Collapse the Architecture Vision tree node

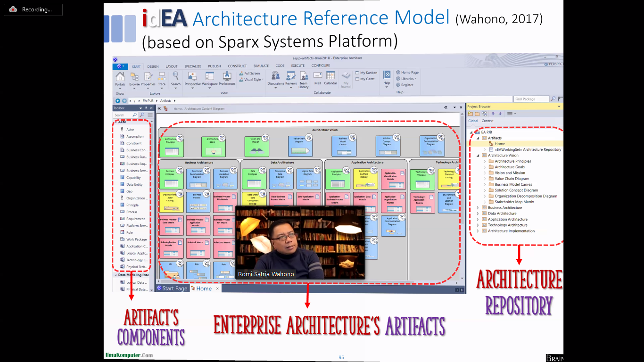coord(478,156)
